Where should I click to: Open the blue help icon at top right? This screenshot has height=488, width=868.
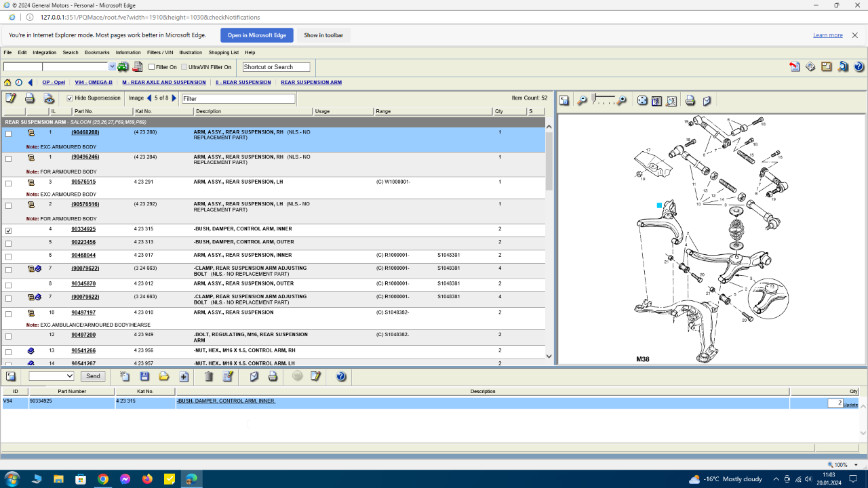click(859, 66)
